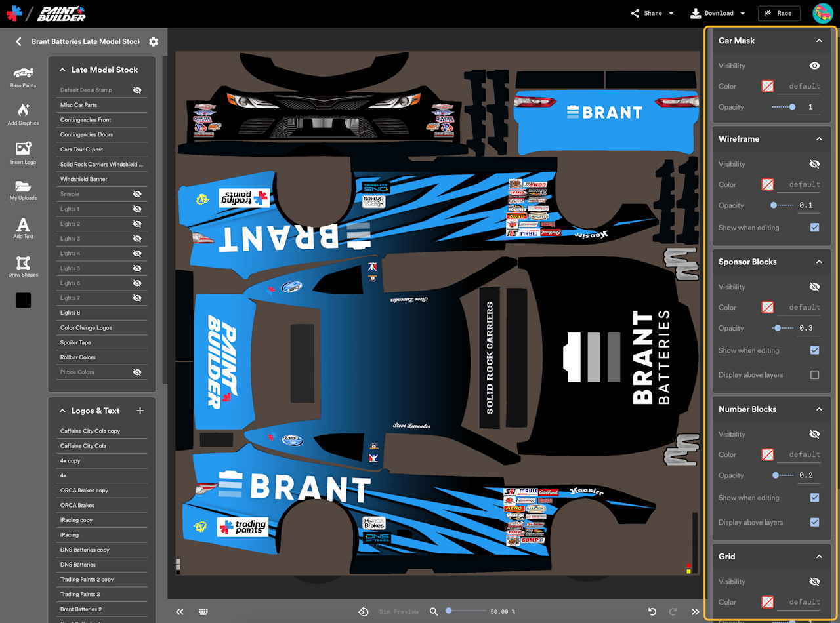Viewport: 840px width, 623px height.
Task: Click the Sim Preview rotate icon
Action: tap(363, 611)
